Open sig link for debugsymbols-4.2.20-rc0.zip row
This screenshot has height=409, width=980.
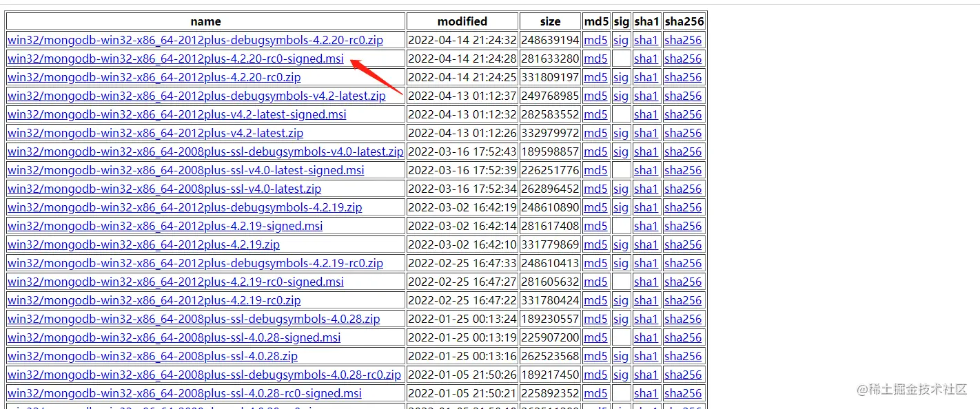(x=621, y=40)
